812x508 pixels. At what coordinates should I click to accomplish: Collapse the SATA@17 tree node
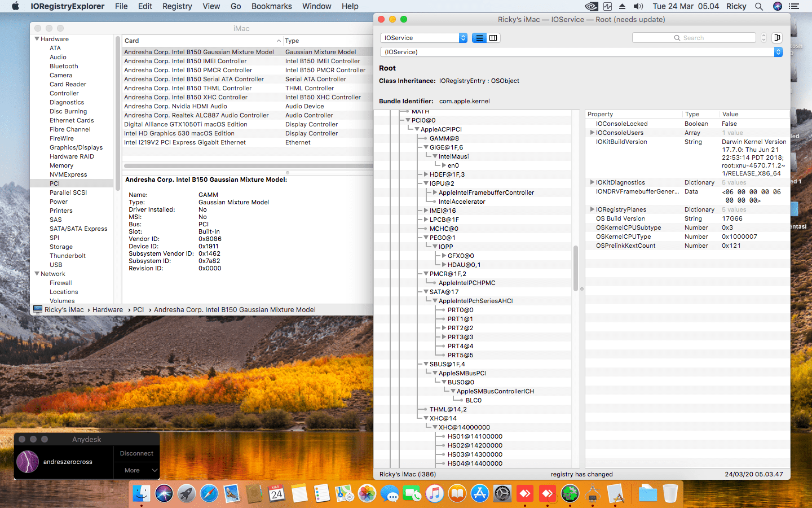point(426,292)
